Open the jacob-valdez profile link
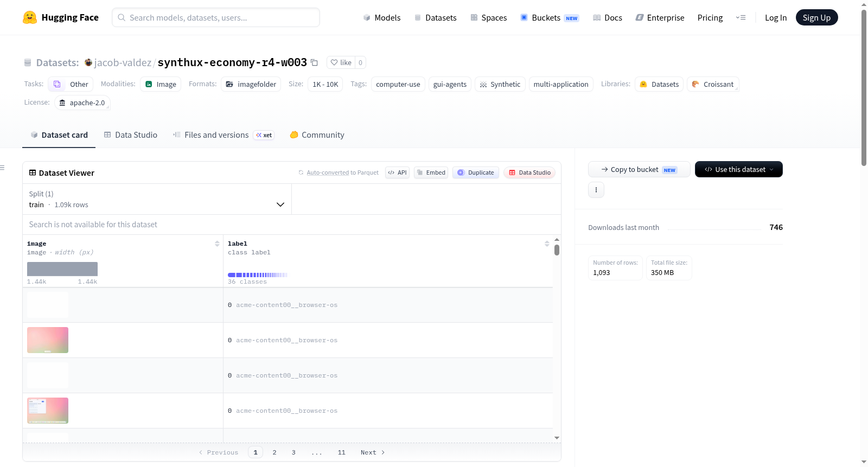Viewport: 868px width, 467px height. tap(123, 62)
